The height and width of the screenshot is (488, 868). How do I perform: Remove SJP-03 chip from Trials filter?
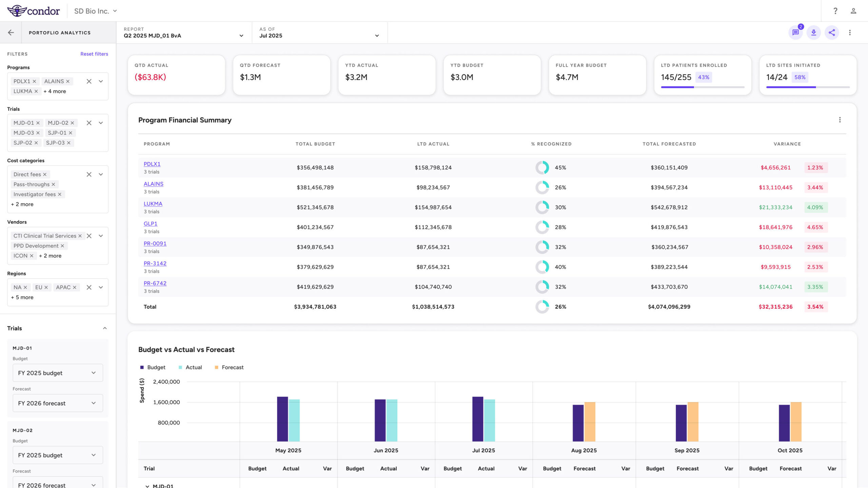(69, 143)
